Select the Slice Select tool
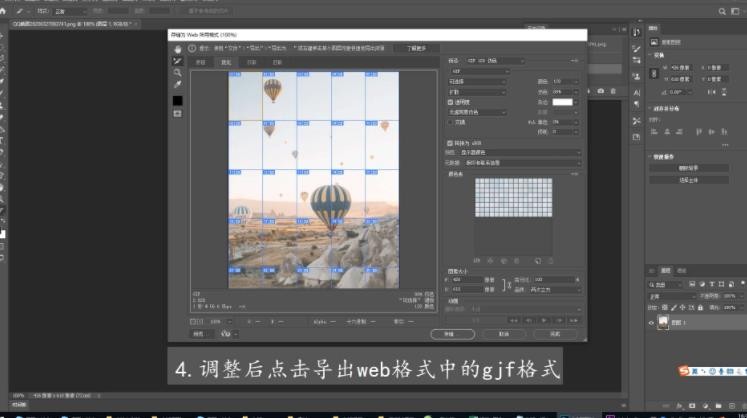The image size is (747, 418). [178, 61]
